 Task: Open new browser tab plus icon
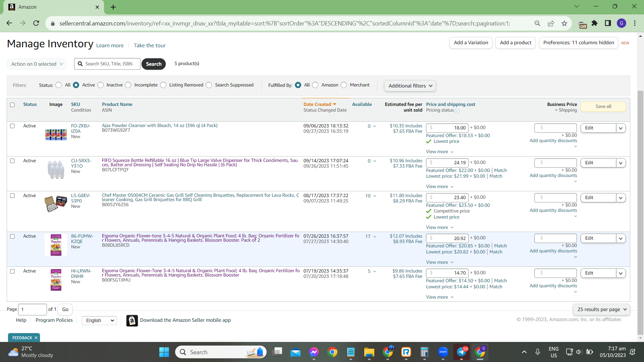coord(113,7)
